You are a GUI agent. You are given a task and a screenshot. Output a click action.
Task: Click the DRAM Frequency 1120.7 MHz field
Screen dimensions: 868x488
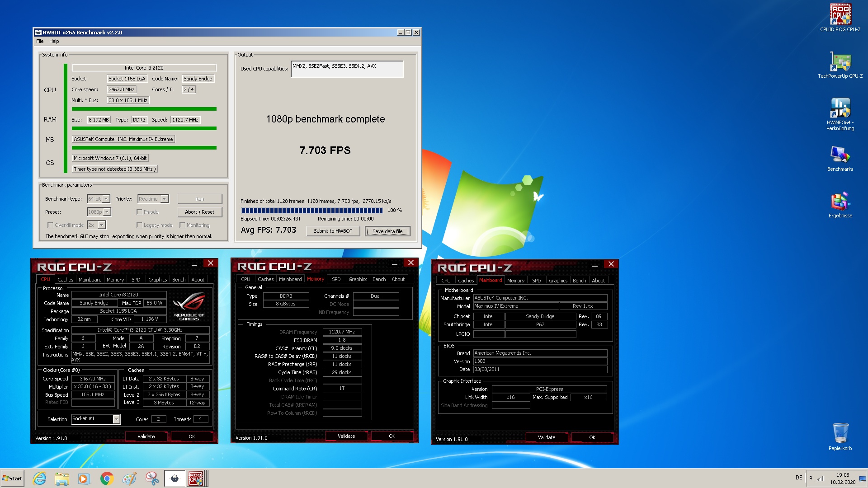(342, 332)
